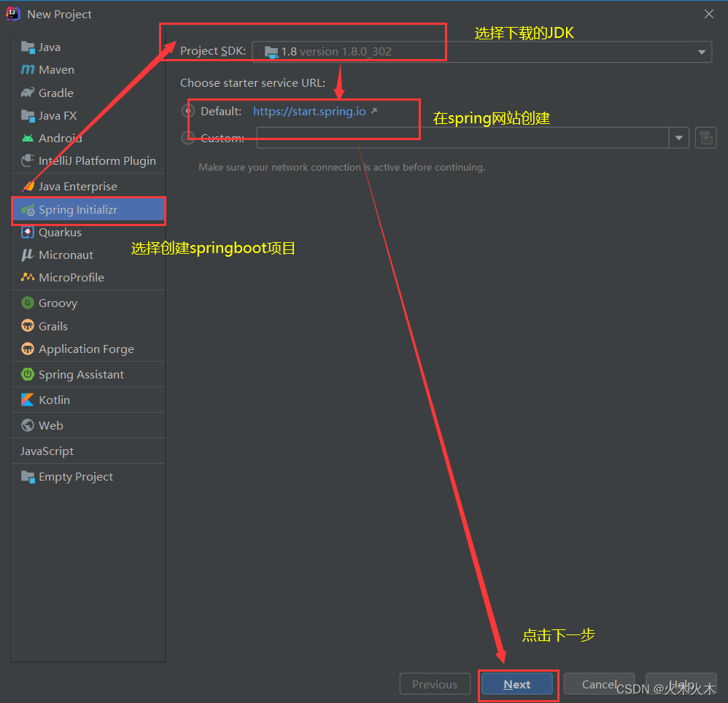Image resolution: width=728 pixels, height=703 pixels.
Task: Select Java FX text entry
Action: pyautogui.click(x=58, y=115)
